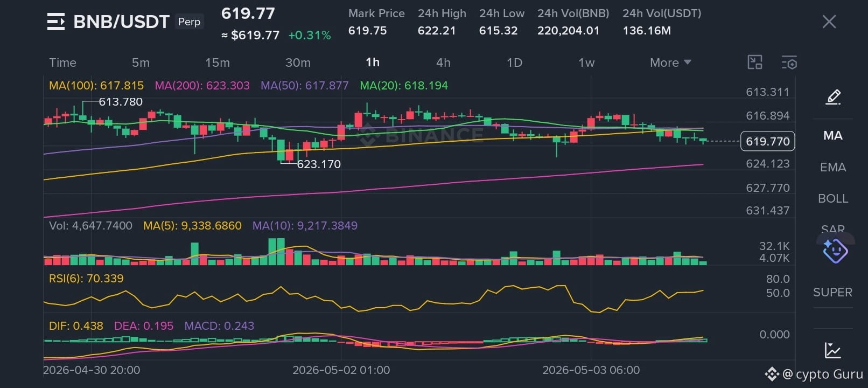Click the MA(20): 618.194 label
868x388 pixels.
(x=404, y=85)
